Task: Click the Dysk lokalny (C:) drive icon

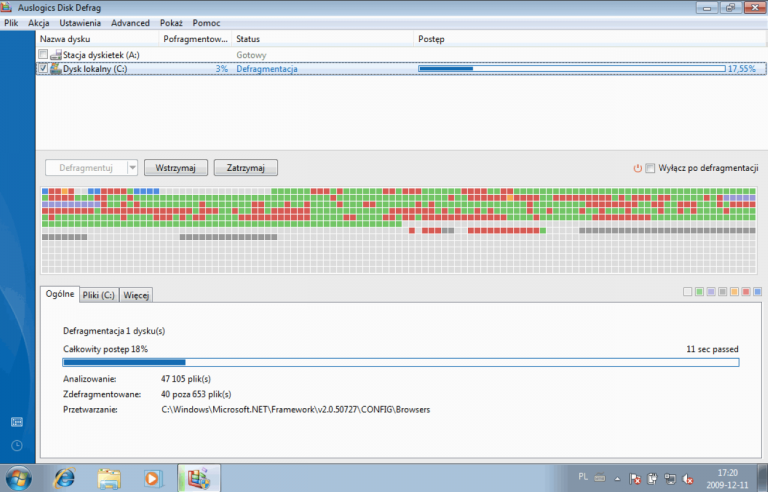Action: coord(56,69)
